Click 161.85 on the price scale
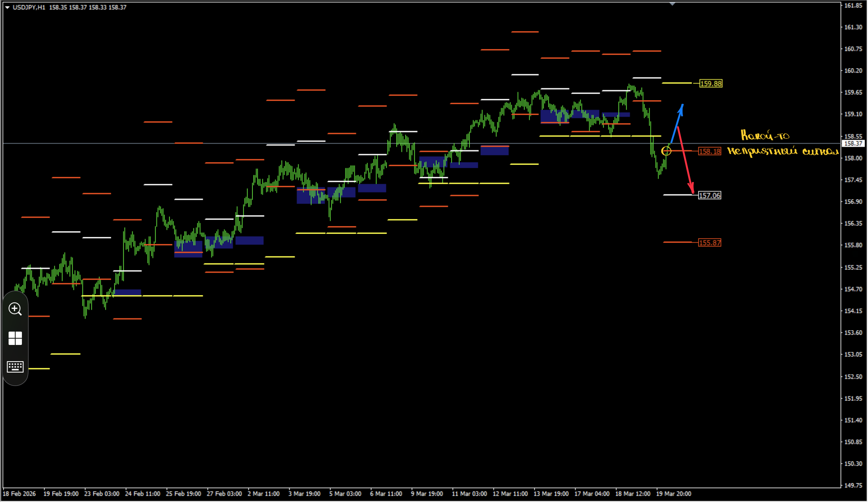 click(x=853, y=5)
